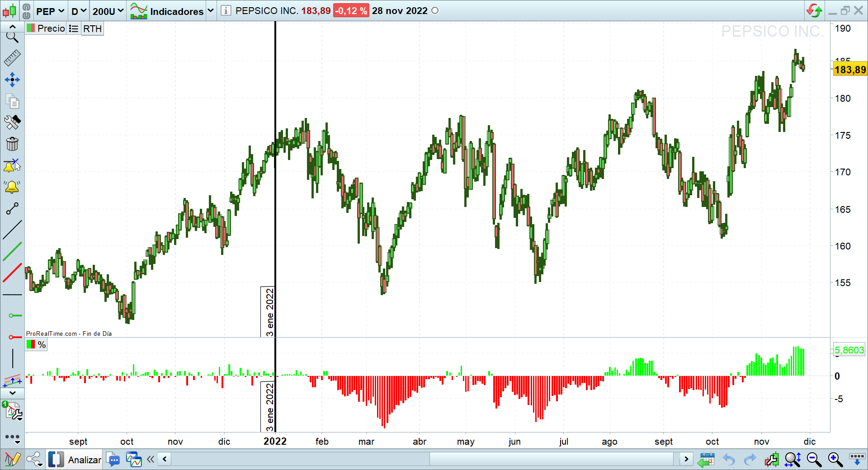Image resolution: width=868 pixels, height=470 pixels.
Task: Click the zoom out magnifier icon
Action: coord(814,460)
